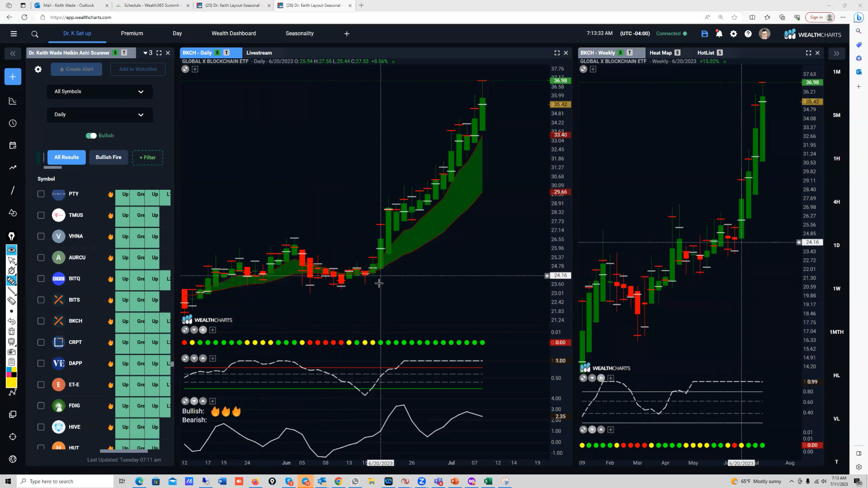This screenshot has width=868, height=488.
Task: Switch to the Wealth Dashboard tab
Action: tap(234, 33)
